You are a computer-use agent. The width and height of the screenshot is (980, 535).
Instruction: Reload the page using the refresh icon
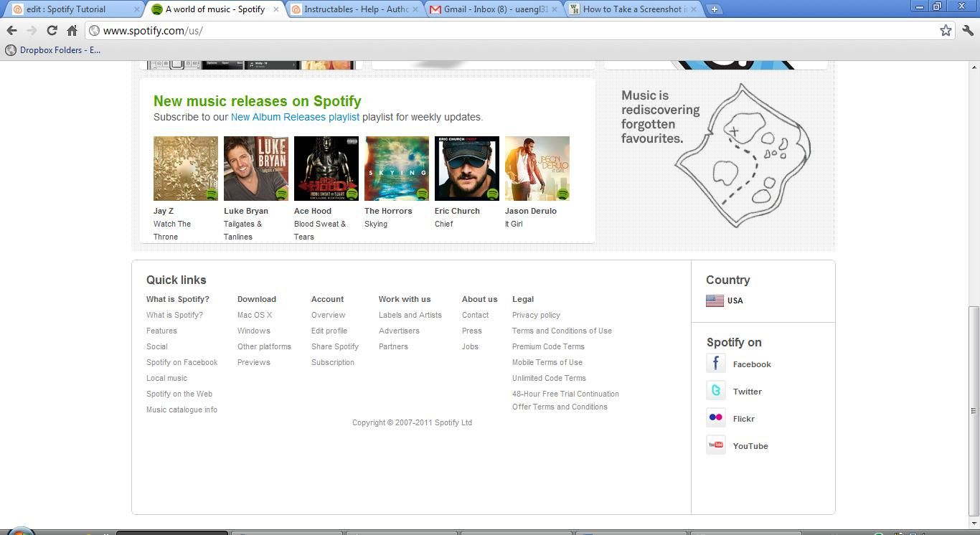point(51,31)
